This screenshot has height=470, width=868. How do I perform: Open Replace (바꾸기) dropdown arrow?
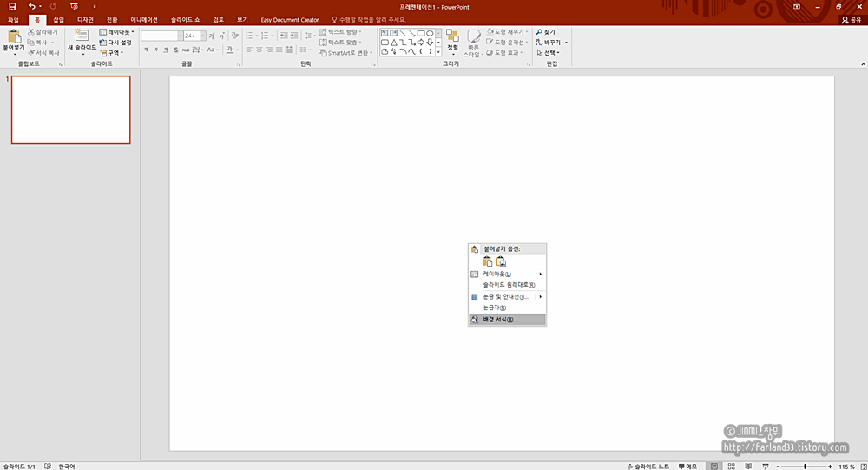coord(566,42)
